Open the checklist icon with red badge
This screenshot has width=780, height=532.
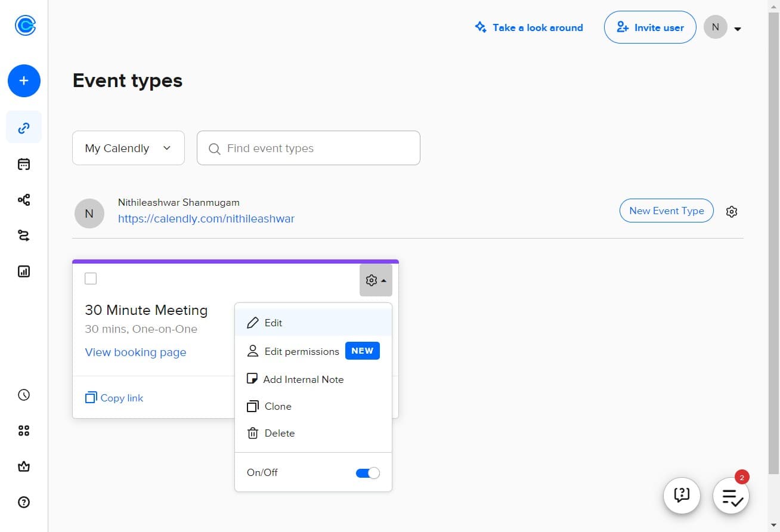pyautogui.click(x=731, y=496)
